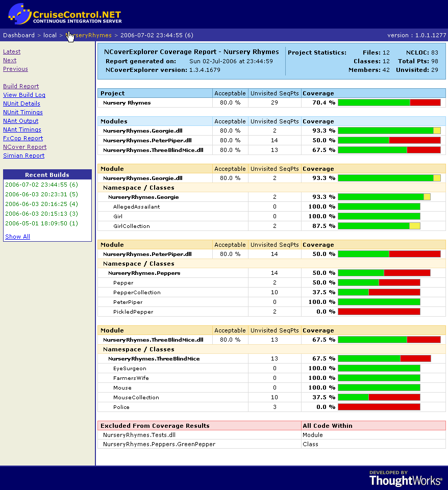The width and height of the screenshot is (448, 490).
Task: Open the Build Report page
Action: (x=21, y=86)
